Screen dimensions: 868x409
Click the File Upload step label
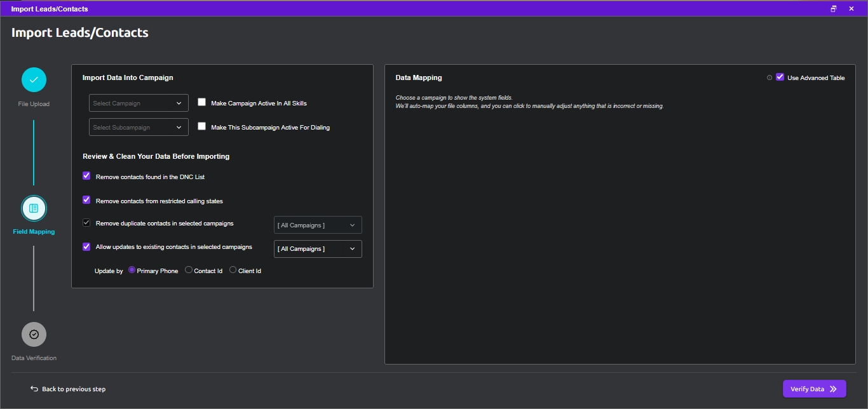[x=34, y=104]
